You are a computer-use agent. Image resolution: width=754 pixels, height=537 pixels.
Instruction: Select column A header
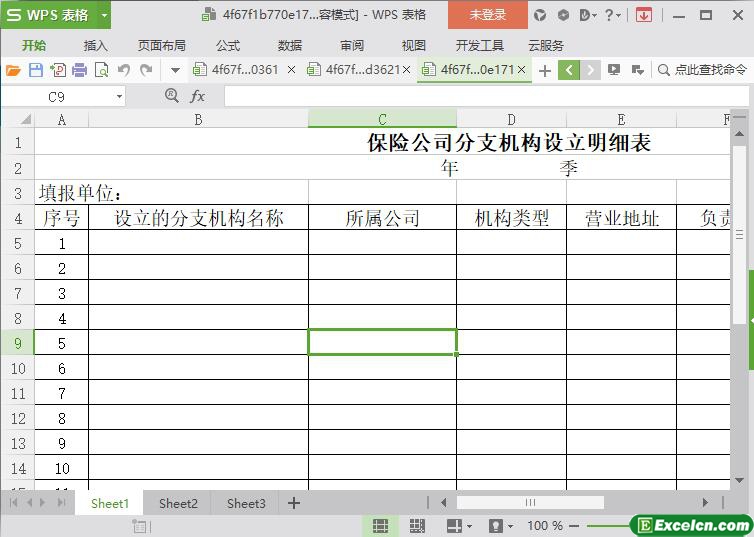(62, 119)
